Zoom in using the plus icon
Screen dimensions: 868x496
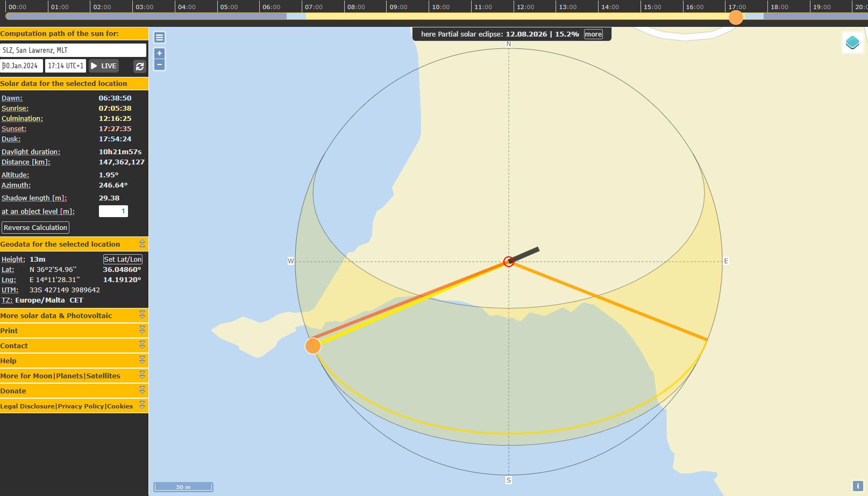click(x=159, y=53)
